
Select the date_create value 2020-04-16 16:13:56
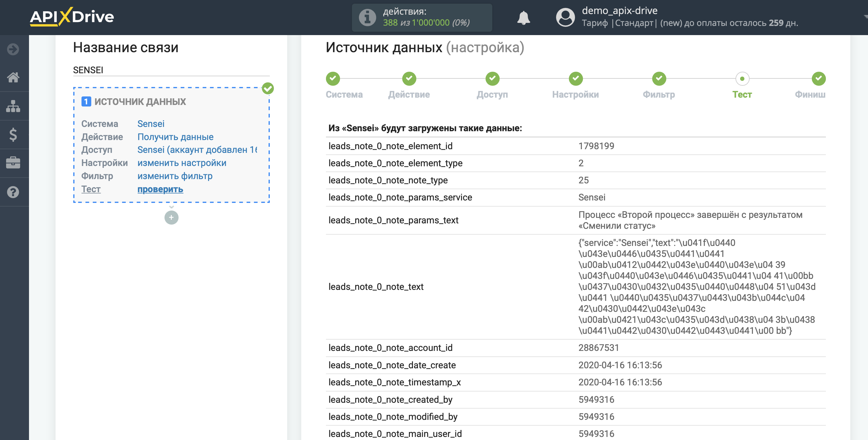pyautogui.click(x=620, y=365)
